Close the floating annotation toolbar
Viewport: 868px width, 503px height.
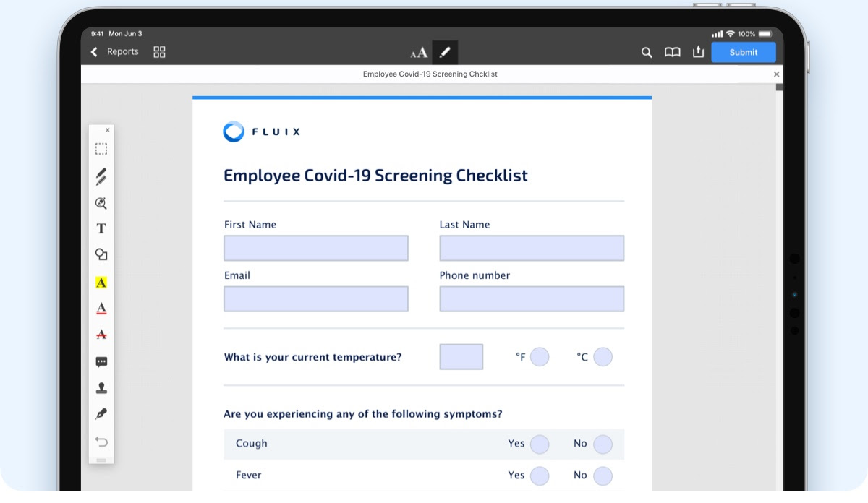[108, 130]
